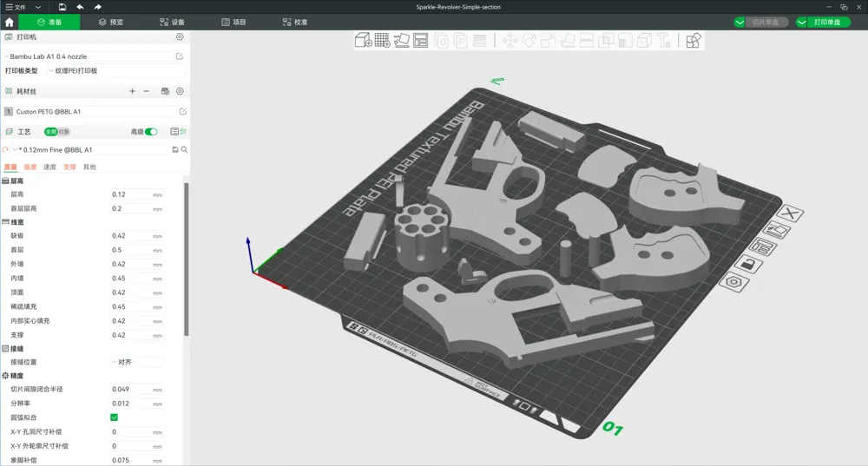Click the Add plate grid icon
This screenshot has height=466, width=868.
382,41
